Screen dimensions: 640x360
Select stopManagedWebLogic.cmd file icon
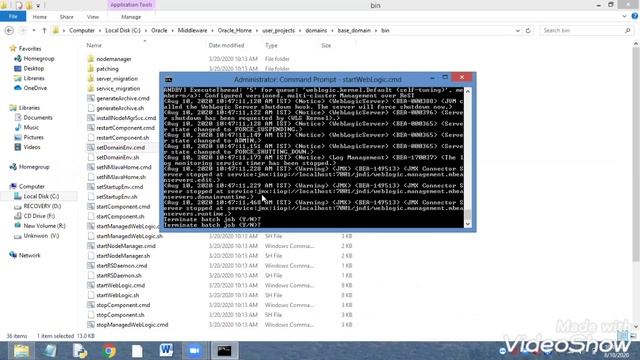[x=91, y=325]
